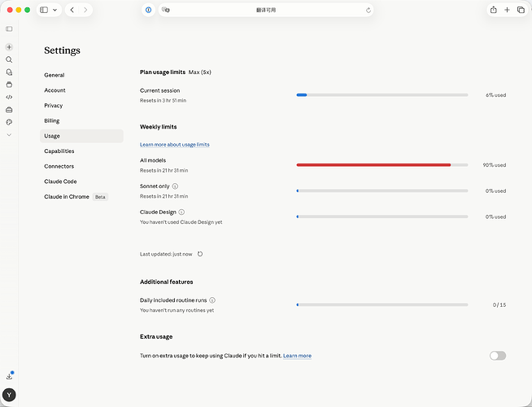Refresh usage data next to Last updated
Screen dimensions: 532x407
(x=200, y=254)
